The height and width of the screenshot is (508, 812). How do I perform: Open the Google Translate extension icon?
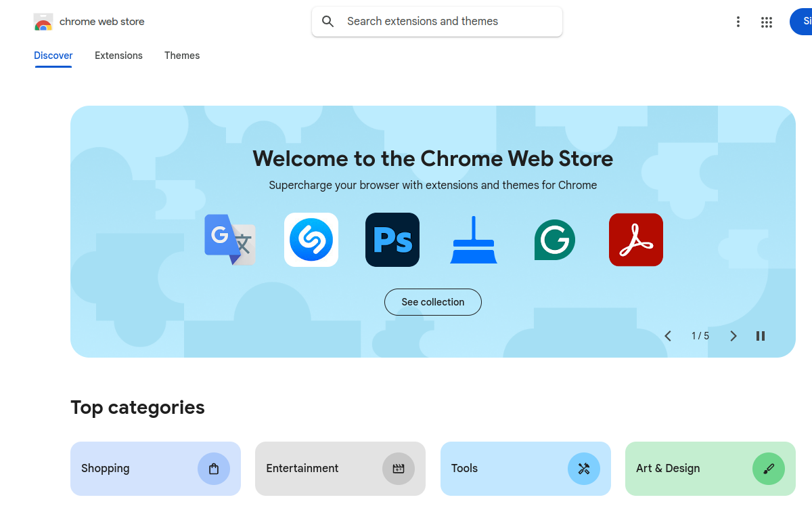230,240
